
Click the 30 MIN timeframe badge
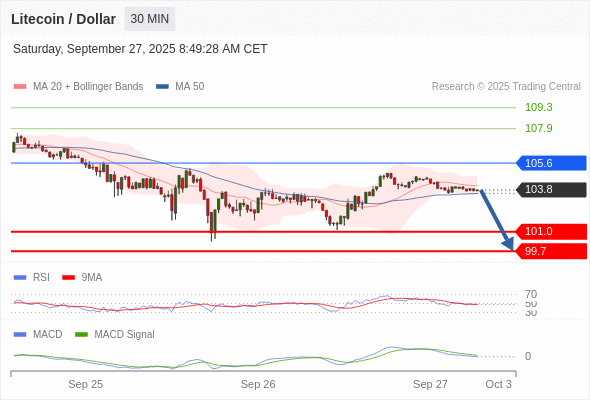click(x=150, y=19)
